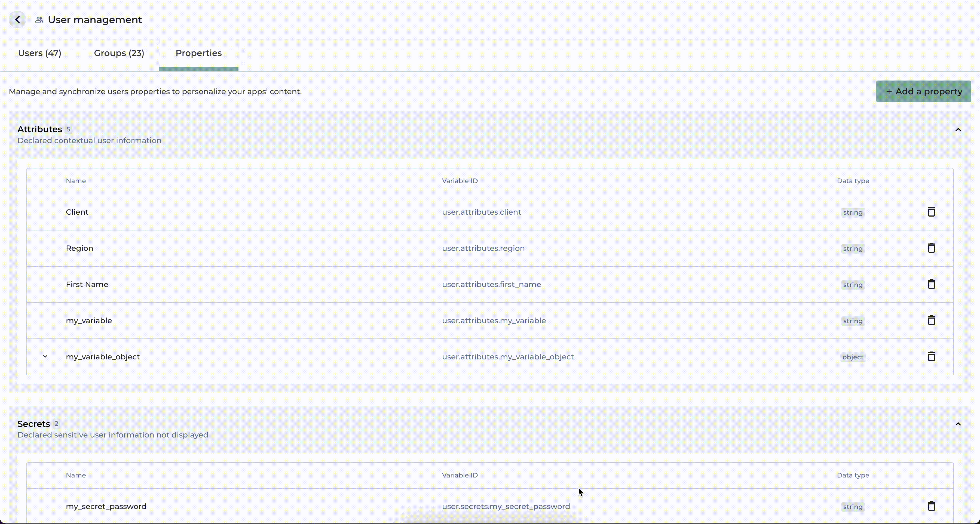
Task: Click the user.secrets.my_secret_password variable ID
Action: pos(506,507)
